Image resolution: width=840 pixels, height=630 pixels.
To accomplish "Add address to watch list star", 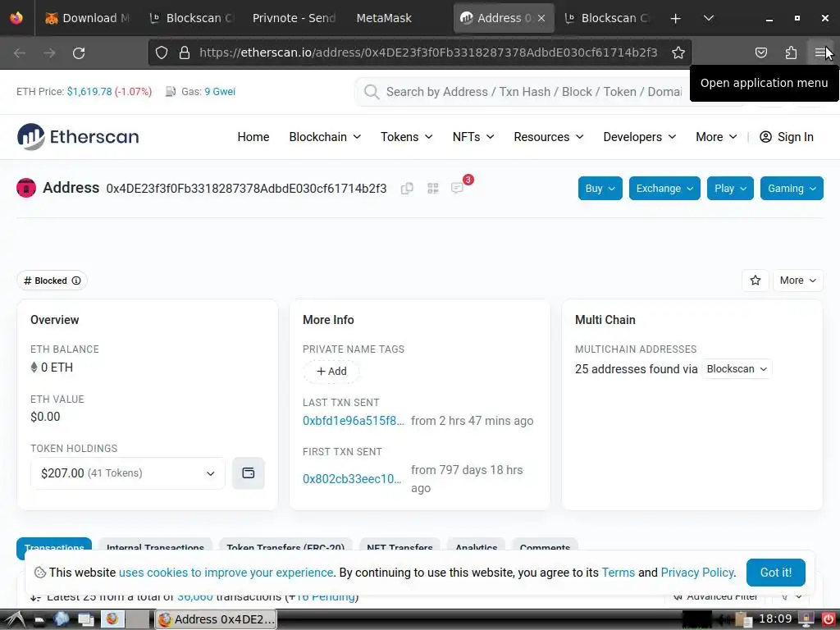I will (756, 281).
